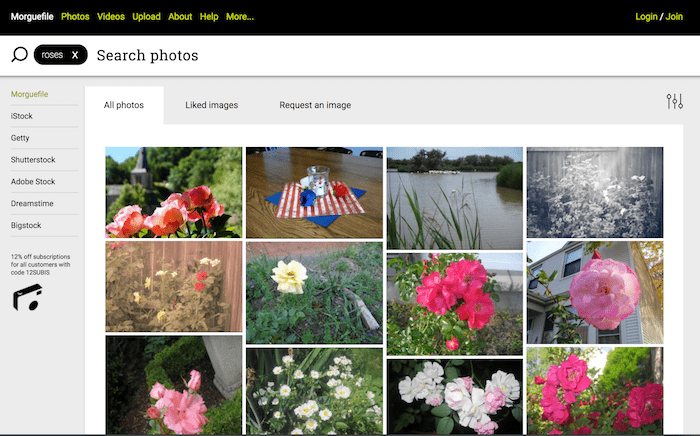Image resolution: width=700 pixels, height=436 pixels.
Task: Click the subscription promo tag icon
Action: 27,296
